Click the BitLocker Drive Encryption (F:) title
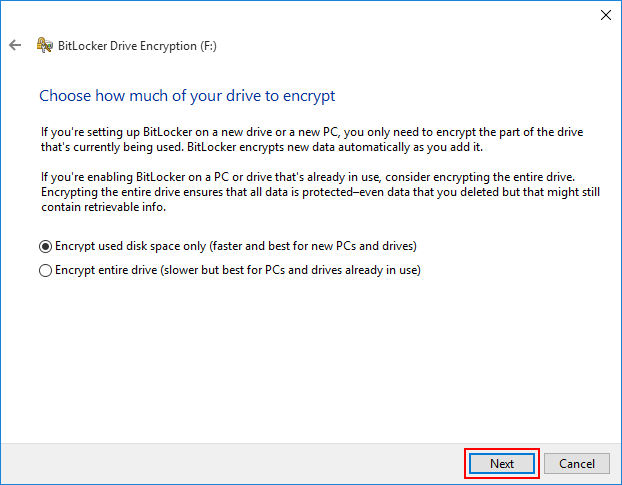 point(137,46)
